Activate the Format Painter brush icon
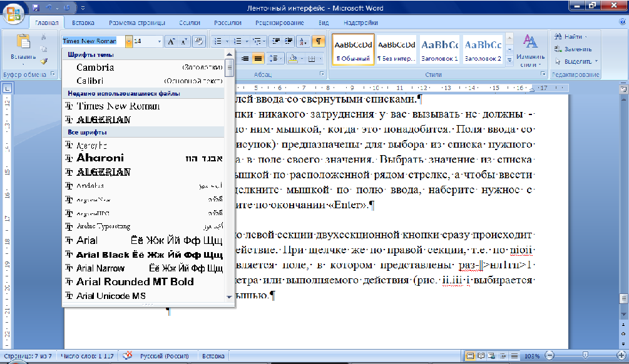The width and height of the screenshot is (629, 364). [x=44, y=61]
